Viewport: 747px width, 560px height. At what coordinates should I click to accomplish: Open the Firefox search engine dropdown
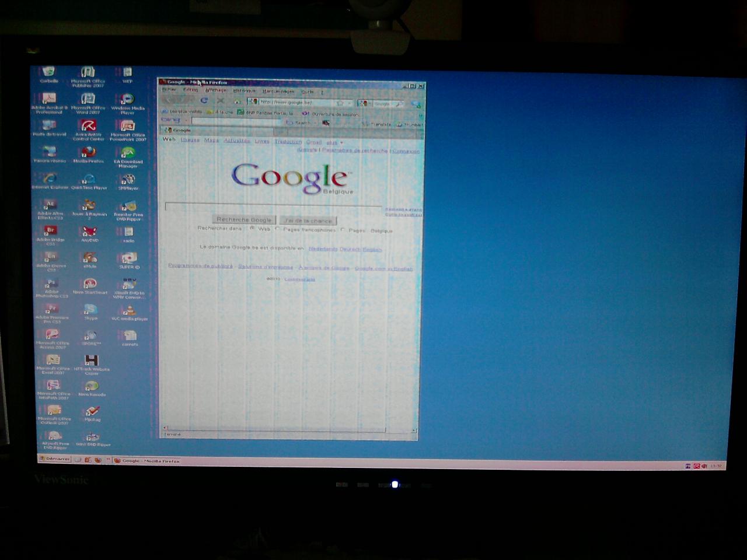(364, 103)
